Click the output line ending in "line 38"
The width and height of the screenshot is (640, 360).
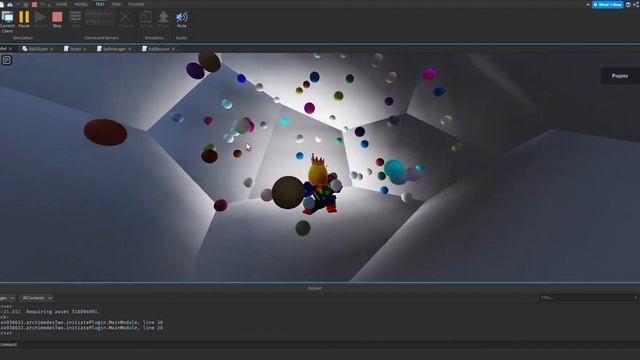click(82, 322)
